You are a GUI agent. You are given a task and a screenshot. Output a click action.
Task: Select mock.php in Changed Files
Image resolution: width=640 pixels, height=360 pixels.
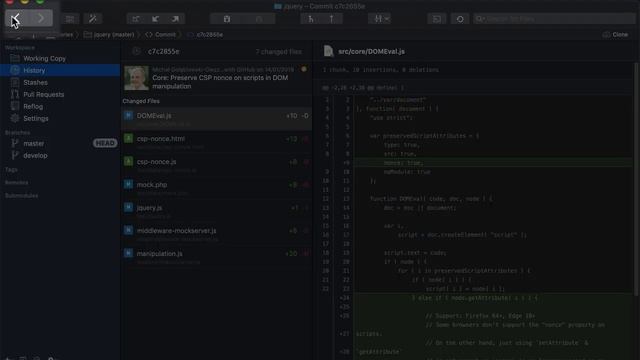click(217, 188)
